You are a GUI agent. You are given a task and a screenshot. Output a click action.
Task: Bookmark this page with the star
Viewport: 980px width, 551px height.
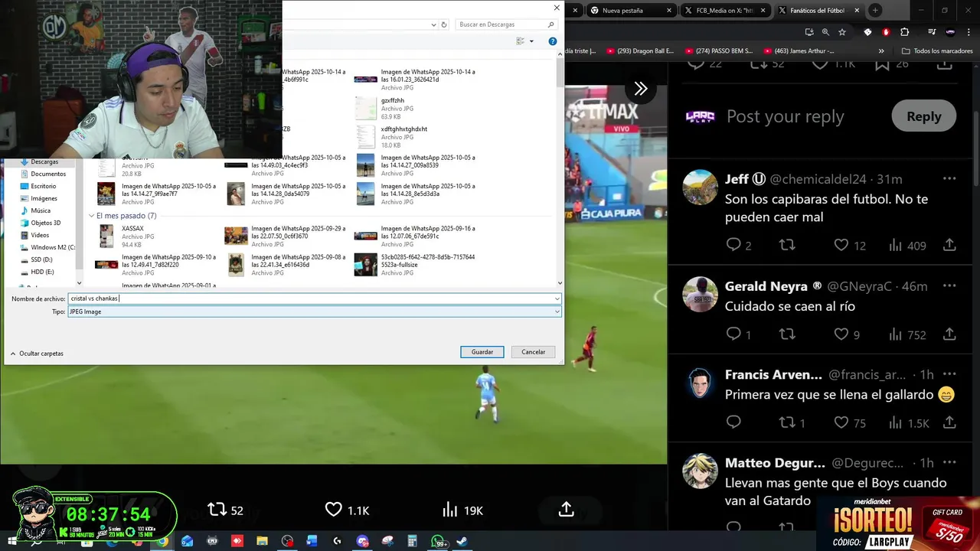[x=842, y=32]
